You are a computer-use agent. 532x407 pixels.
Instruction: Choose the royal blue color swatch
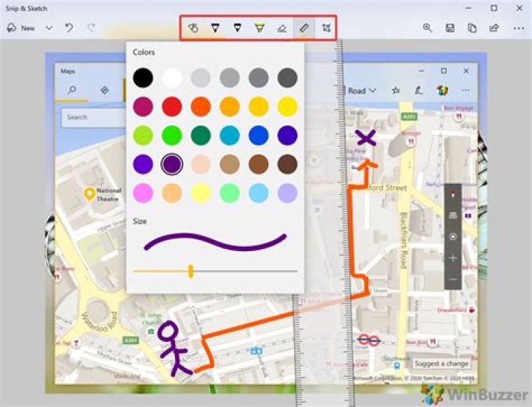coord(259,135)
